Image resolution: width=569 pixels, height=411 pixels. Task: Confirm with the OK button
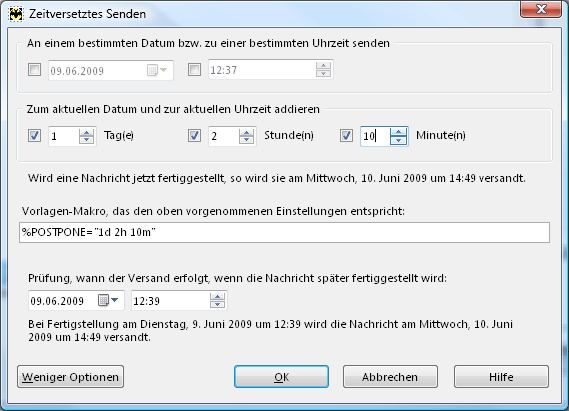coord(282,377)
